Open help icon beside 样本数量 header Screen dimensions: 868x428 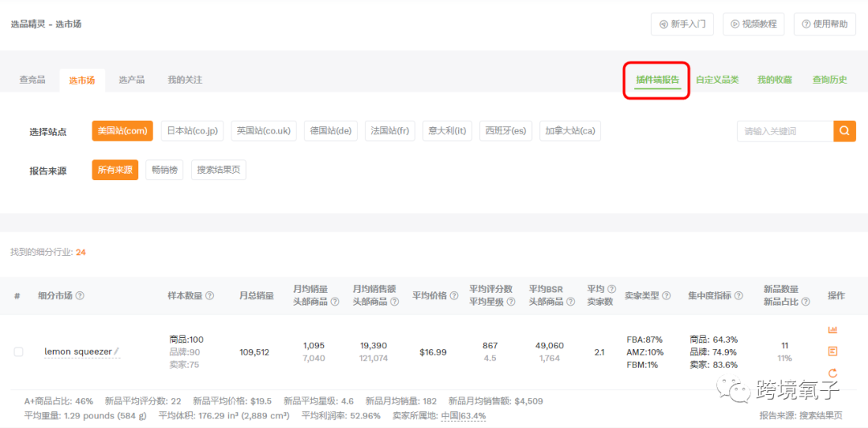tap(209, 296)
